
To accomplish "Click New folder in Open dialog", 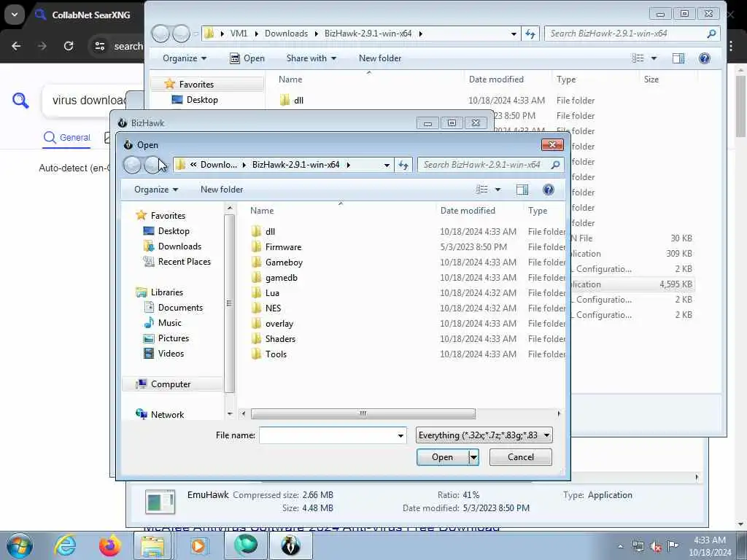I will (222, 190).
